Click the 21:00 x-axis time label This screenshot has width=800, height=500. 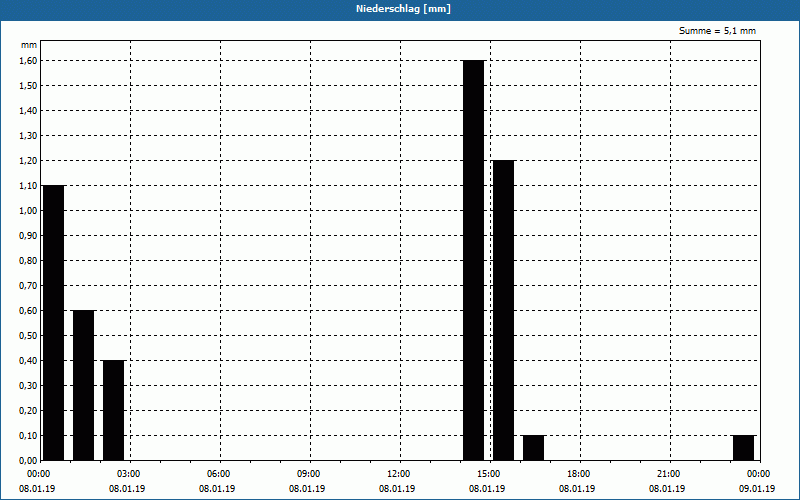click(668, 474)
